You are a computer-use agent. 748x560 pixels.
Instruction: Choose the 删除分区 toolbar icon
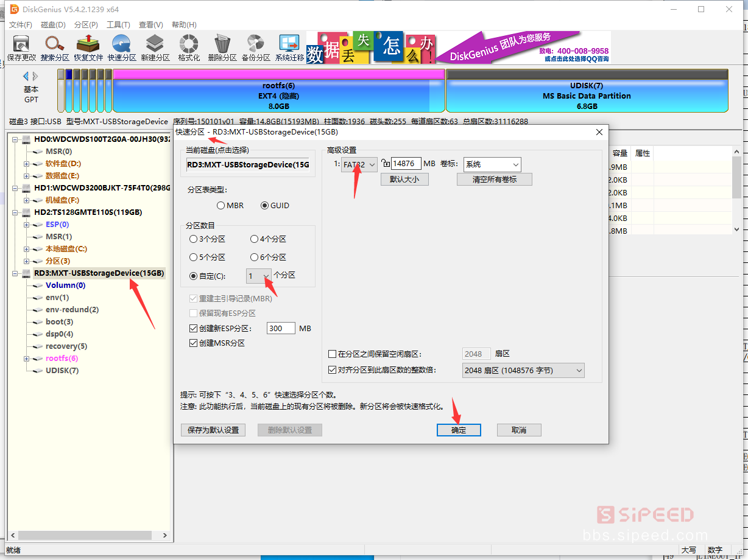[222, 48]
